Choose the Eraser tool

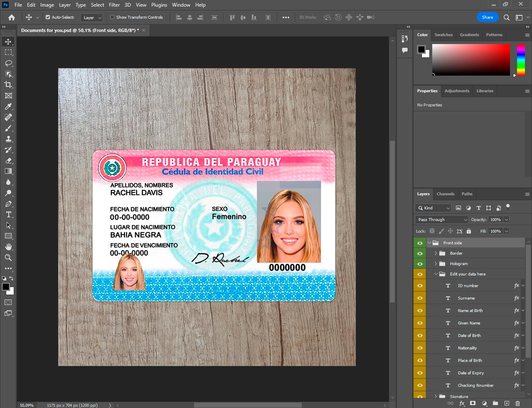(x=9, y=161)
